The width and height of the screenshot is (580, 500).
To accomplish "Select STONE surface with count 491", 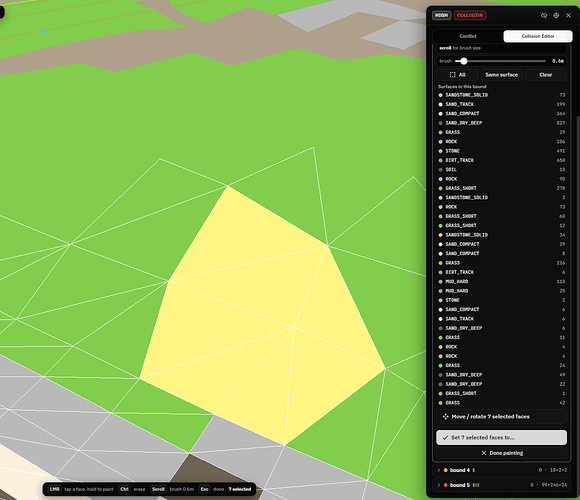I will [501, 151].
